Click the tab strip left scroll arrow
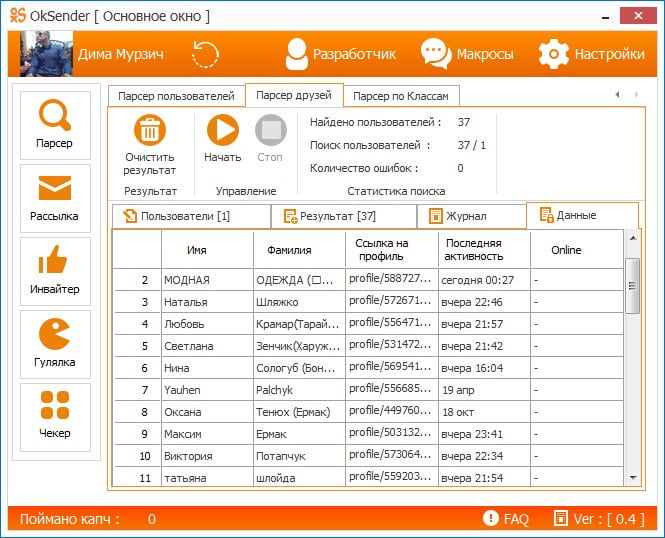The width and height of the screenshot is (665, 538). pyautogui.click(x=618, y=95)
